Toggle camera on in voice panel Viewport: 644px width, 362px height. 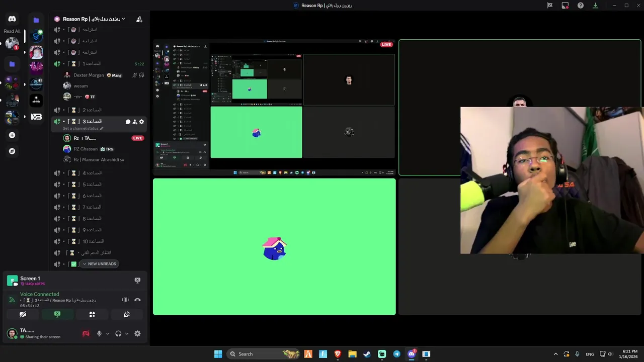23,314
